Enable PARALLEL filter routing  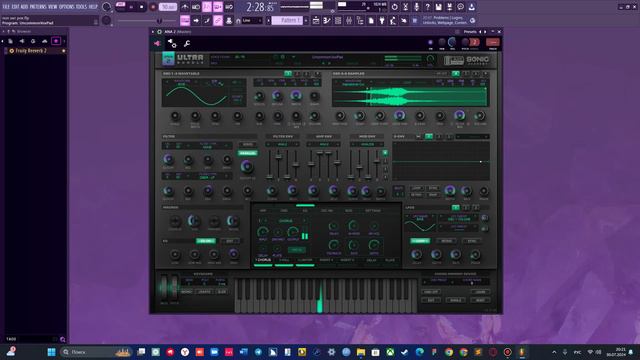[248, 153]
